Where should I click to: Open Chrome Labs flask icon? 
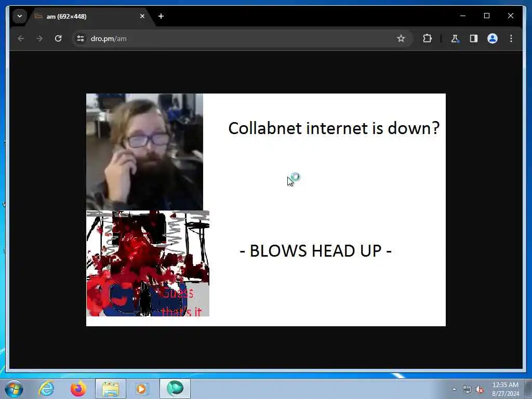455,38
